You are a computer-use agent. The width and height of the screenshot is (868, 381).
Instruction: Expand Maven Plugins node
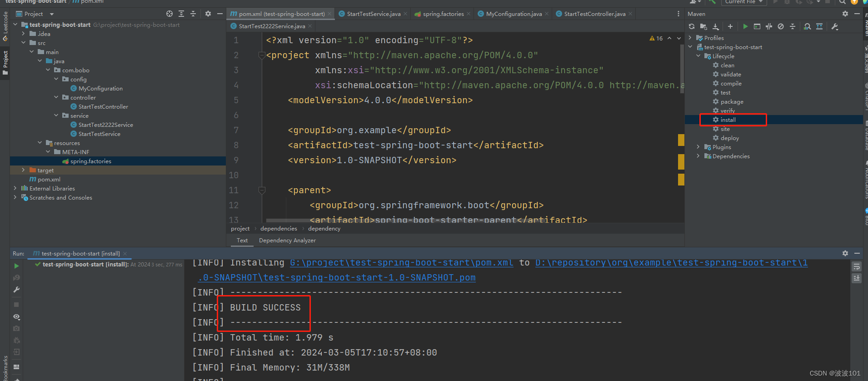(x=698, y=147)
